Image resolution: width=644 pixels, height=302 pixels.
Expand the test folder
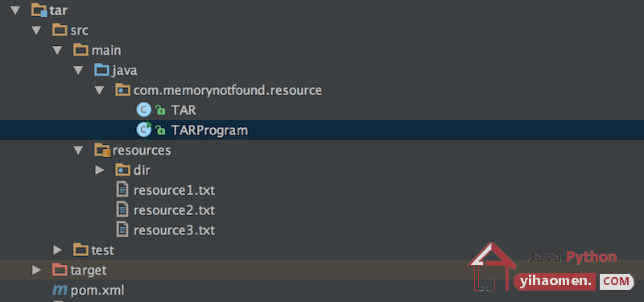[57, 250]
